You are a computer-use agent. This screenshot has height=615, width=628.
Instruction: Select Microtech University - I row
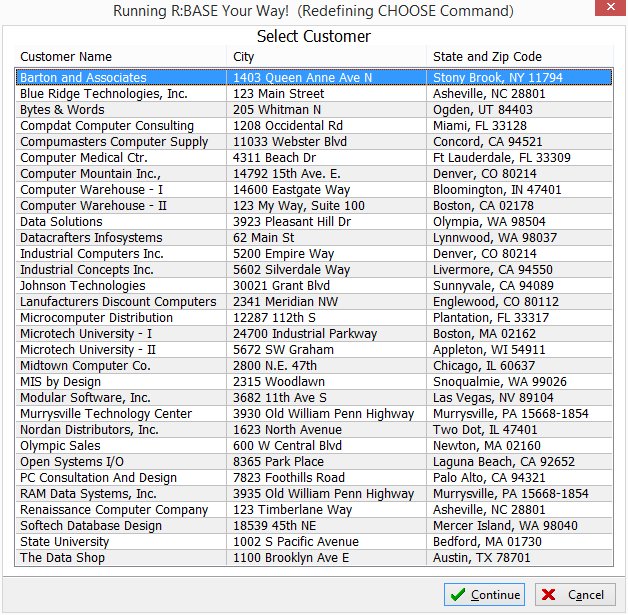[86, 334]
